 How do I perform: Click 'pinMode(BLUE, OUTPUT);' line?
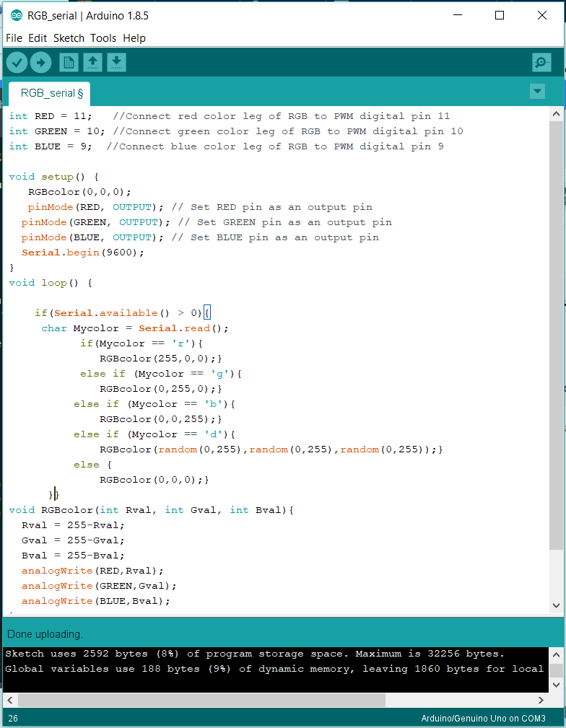tap(200, 237)
